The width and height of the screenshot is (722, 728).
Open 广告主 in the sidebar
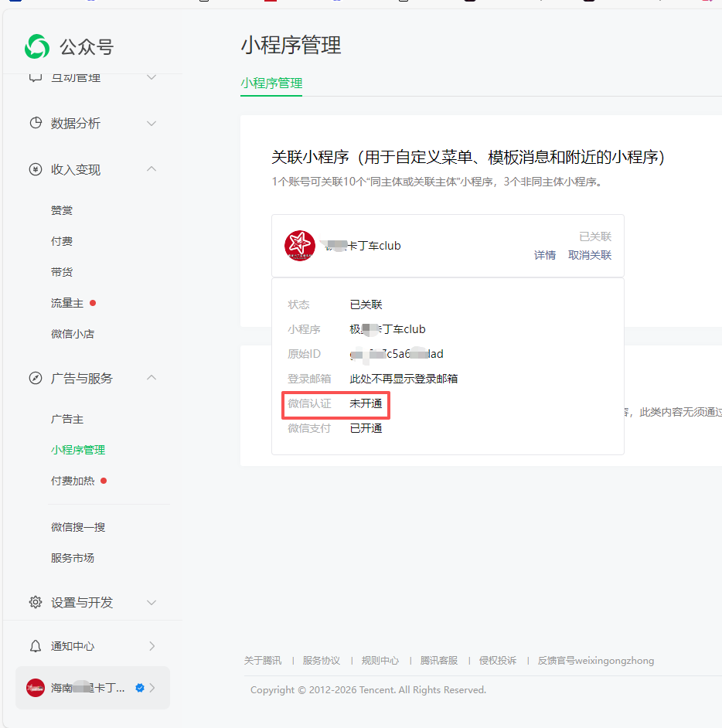tap(67, 419)
